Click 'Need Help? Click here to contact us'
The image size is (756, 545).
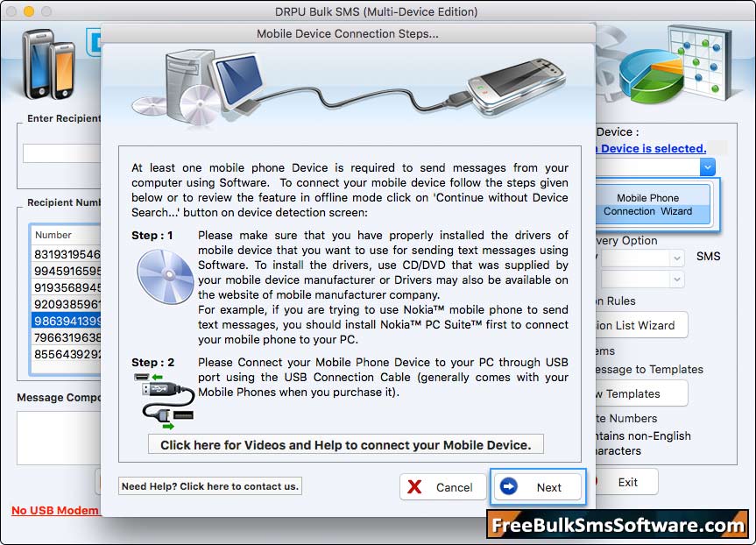tap(210, 486)
